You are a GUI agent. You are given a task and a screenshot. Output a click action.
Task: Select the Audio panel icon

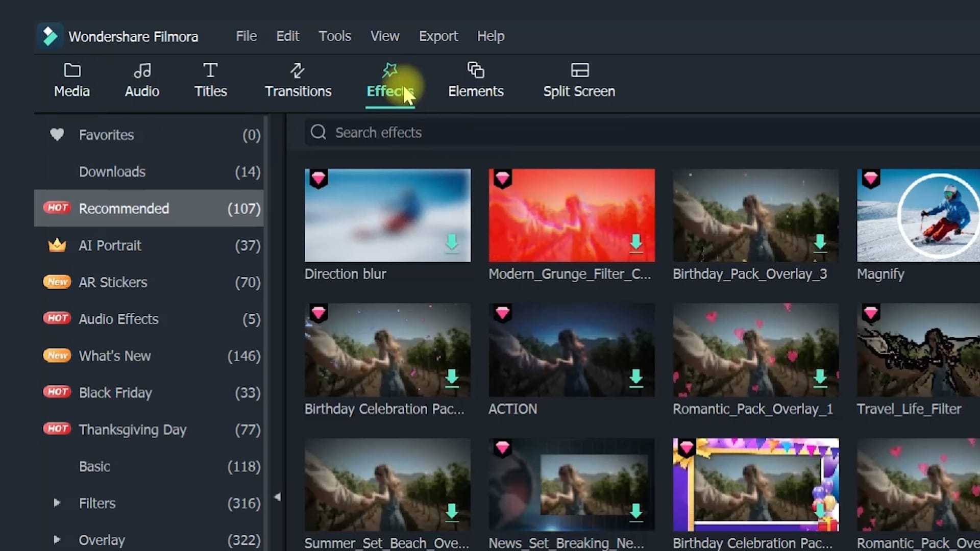tap(141, 80)
